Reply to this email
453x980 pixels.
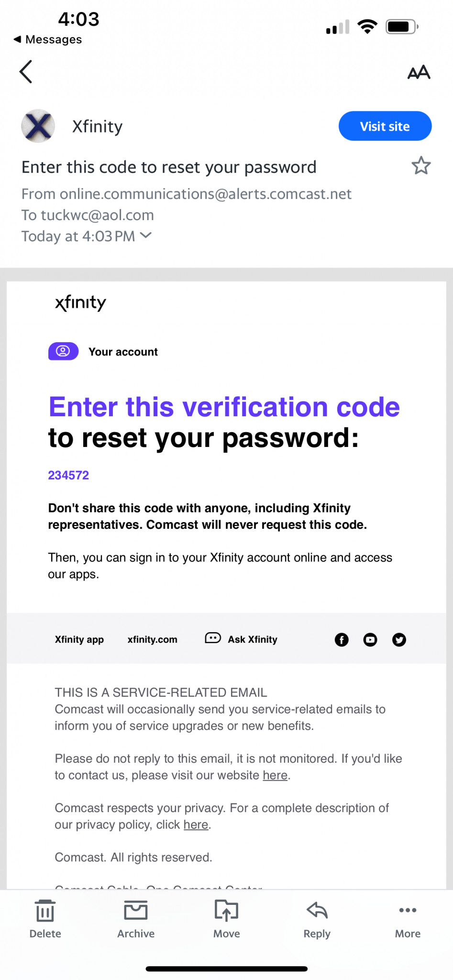click(317, 919)
